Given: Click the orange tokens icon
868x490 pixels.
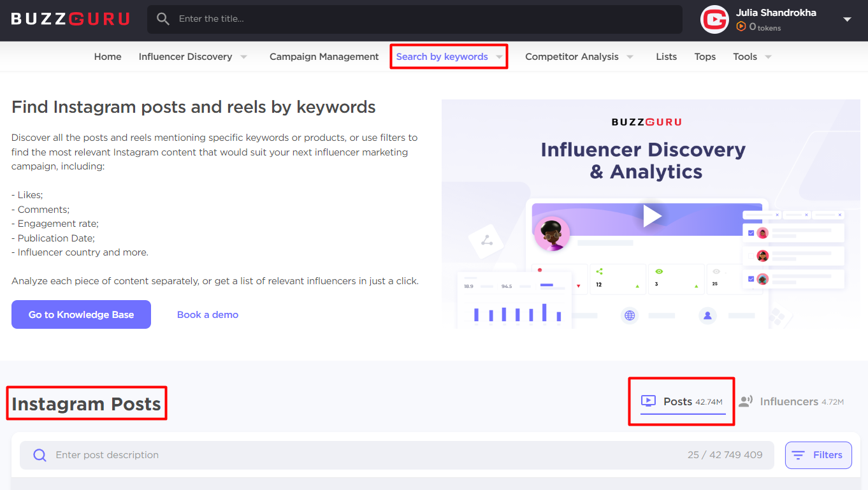Looking at the screenshot, I should [741, 27].
